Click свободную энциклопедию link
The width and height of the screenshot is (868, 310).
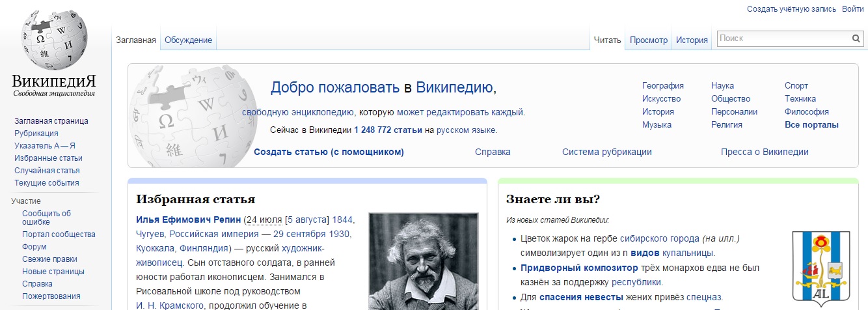click(298, 112)
